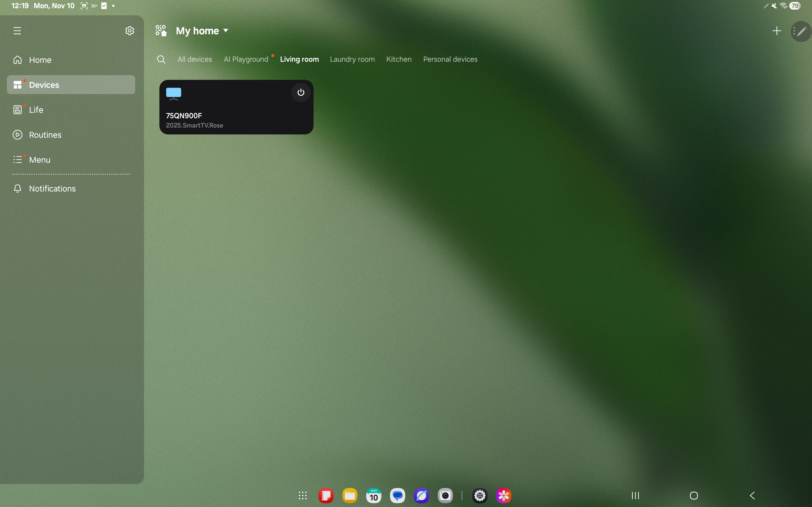Open Routines from the sidebar
Viewport: 812px width, 507px height.
45,135
